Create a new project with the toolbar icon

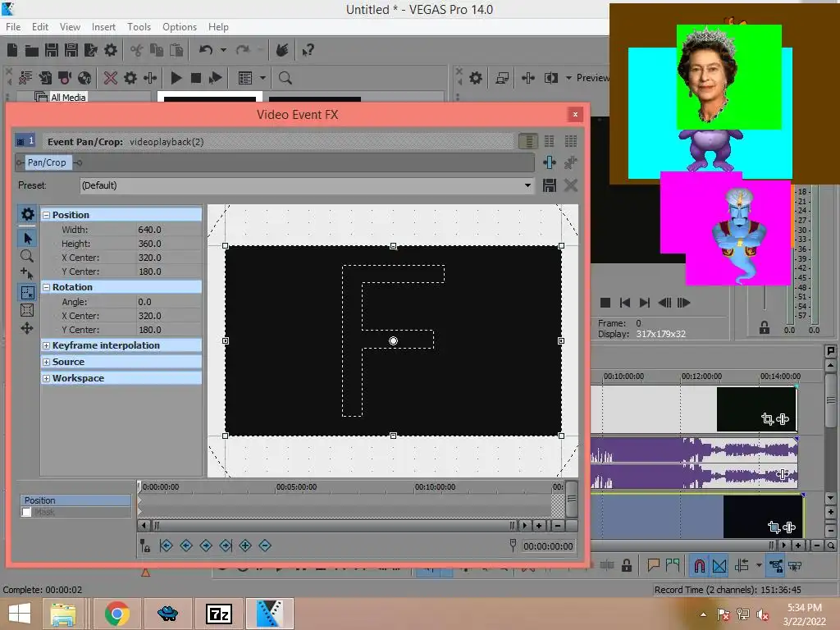[12, 50]
